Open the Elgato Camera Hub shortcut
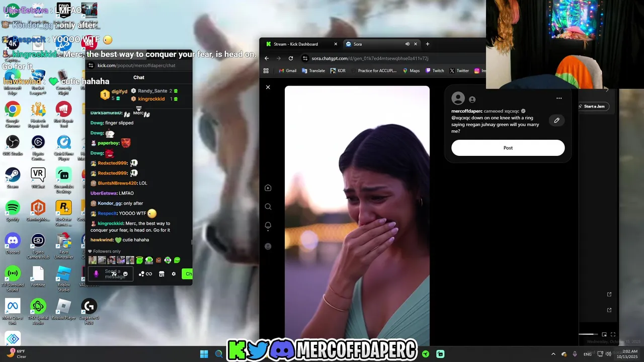644x362 pixels. [38, 246]
